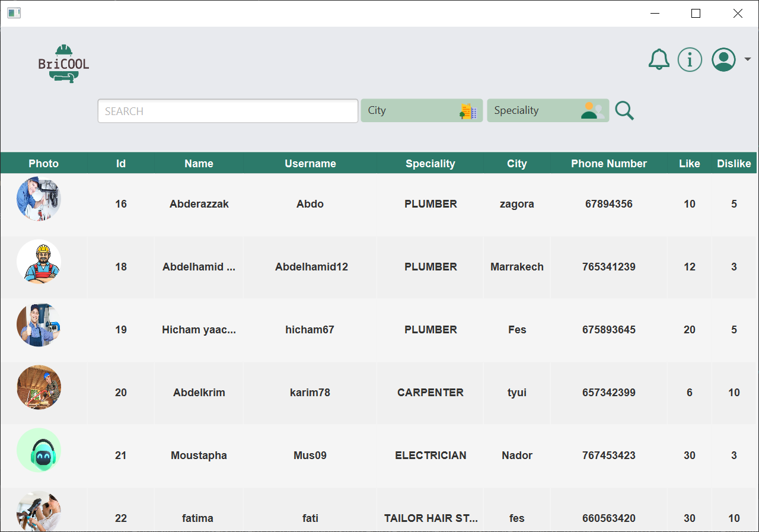
Task: Click phone number '660563420'
Action: pyautogui.click(x=609, y=518)
